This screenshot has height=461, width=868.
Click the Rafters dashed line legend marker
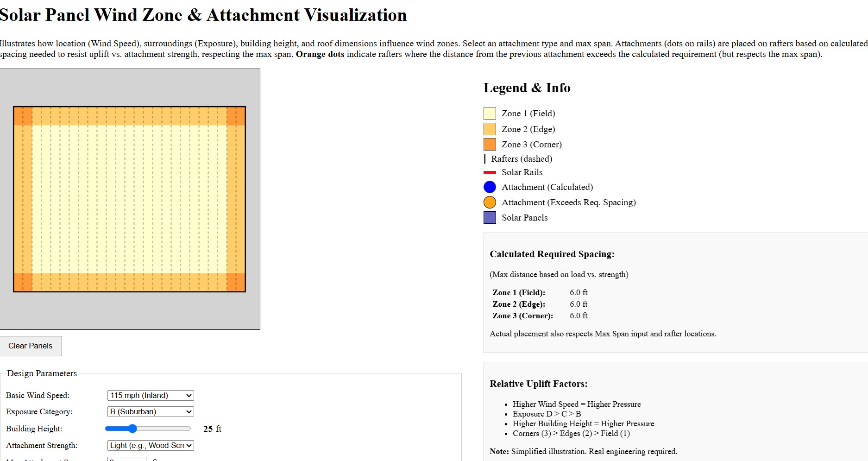pyautogui.click(x=485, y=159)
